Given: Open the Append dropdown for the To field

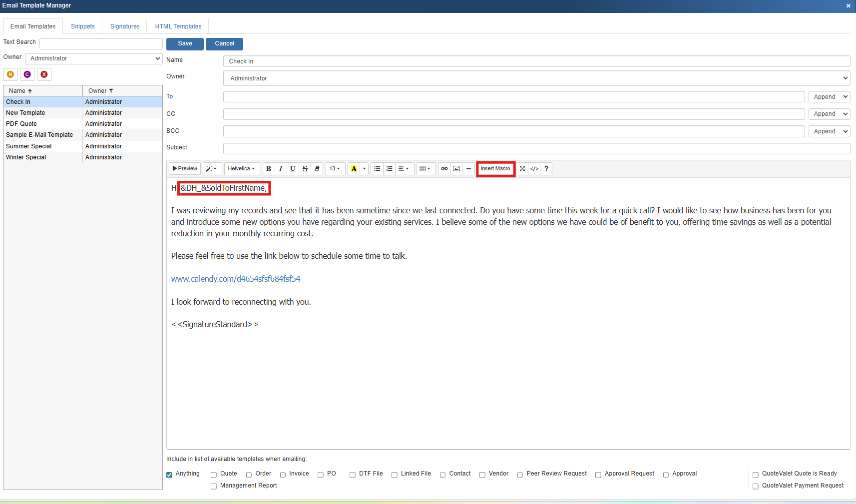Looking at the screenshot, I should (x=830, y=97).
